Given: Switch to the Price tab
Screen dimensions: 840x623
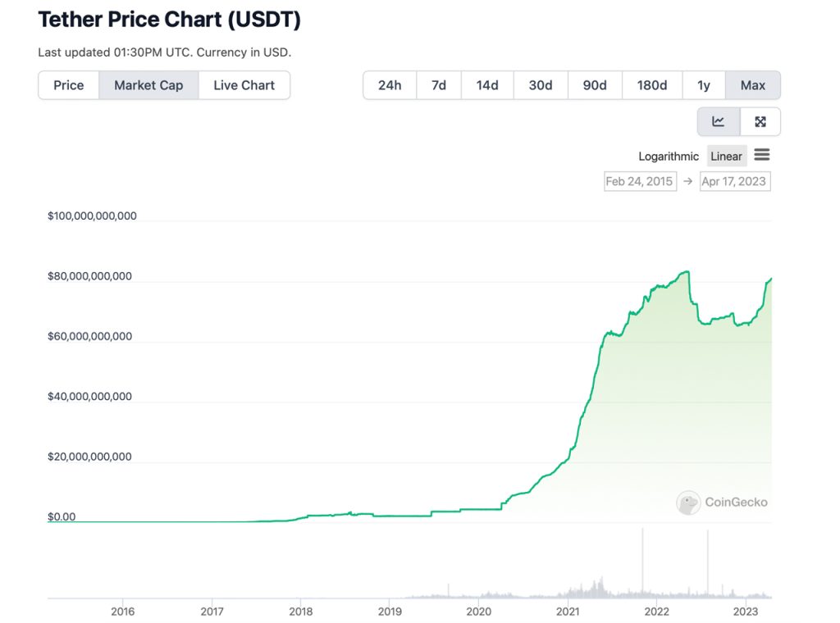Looking at the screenshot, I should (x=69, y=84).
